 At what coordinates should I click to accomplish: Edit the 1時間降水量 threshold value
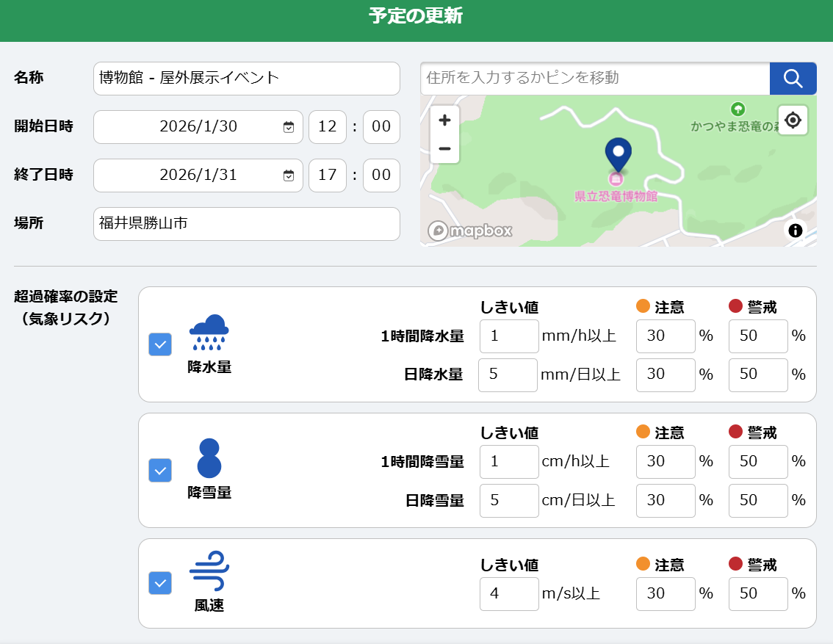point(509,336)
